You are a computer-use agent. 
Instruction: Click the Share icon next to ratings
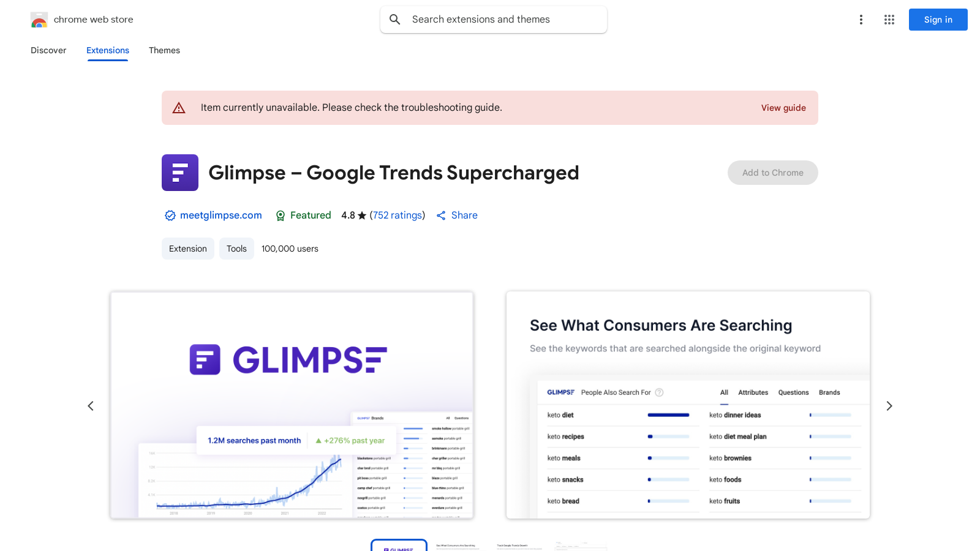(442, 215)
